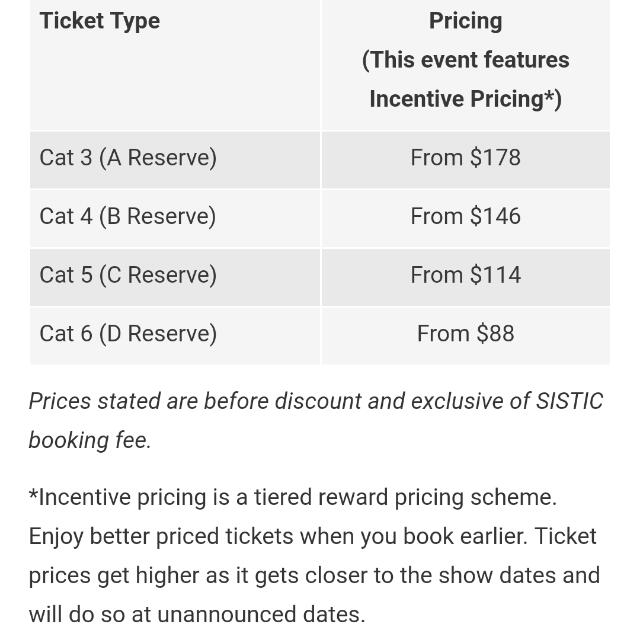Select the Cat 4 (B Reserve) row label

[128, 217]
